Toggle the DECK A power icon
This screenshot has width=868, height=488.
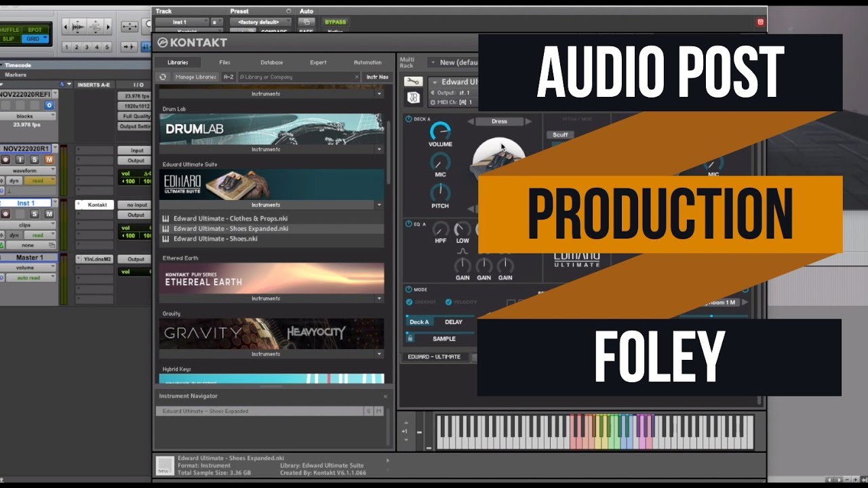408,119
